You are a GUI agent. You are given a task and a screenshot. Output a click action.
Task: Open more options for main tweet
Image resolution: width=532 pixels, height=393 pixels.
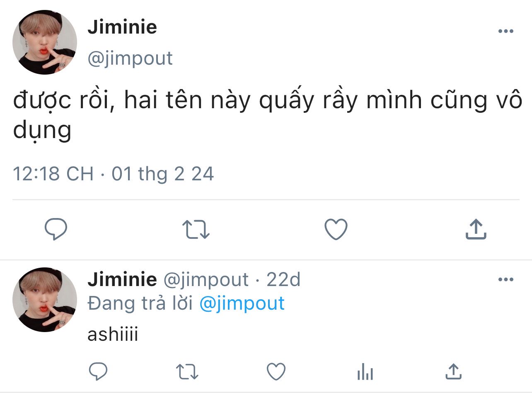[x=505, y=31]
